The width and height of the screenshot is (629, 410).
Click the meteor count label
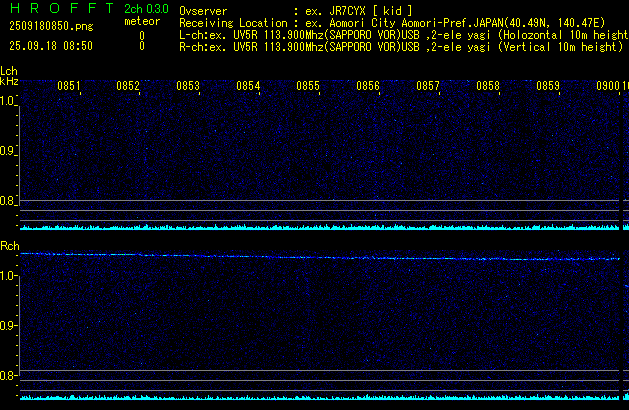click(x=141, y=21)
